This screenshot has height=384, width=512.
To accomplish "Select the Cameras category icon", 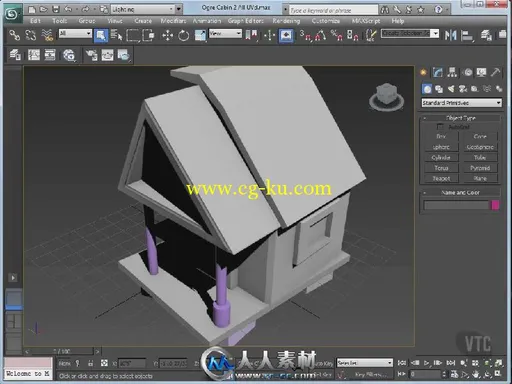I will pyautogui.click(x=463, y=89).
